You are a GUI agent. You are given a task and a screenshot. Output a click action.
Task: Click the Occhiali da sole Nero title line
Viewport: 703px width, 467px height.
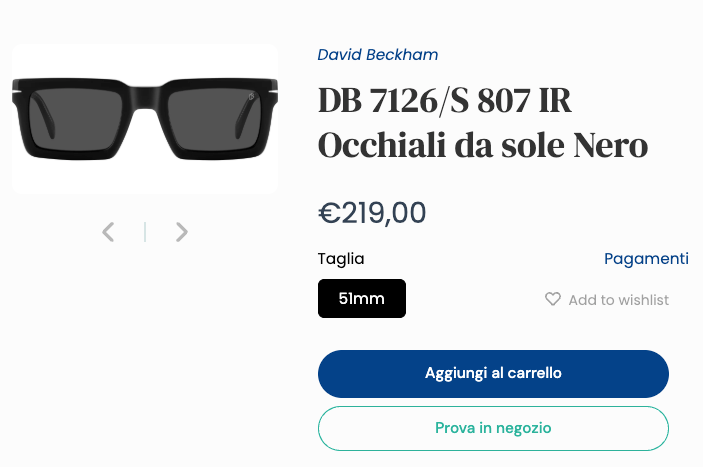[x=483, y=145]
